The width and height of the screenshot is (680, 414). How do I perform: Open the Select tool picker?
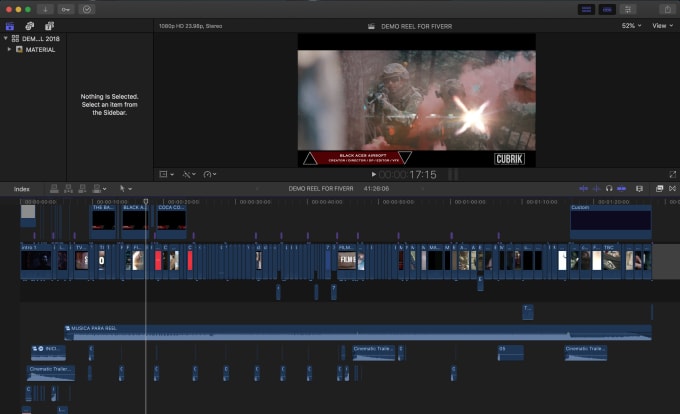(125, 189)
